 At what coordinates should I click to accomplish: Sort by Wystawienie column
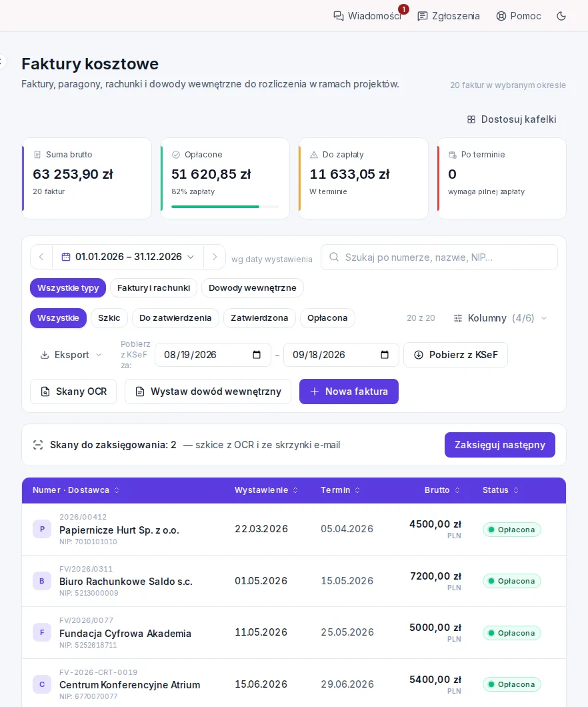[x=266, y=490]
